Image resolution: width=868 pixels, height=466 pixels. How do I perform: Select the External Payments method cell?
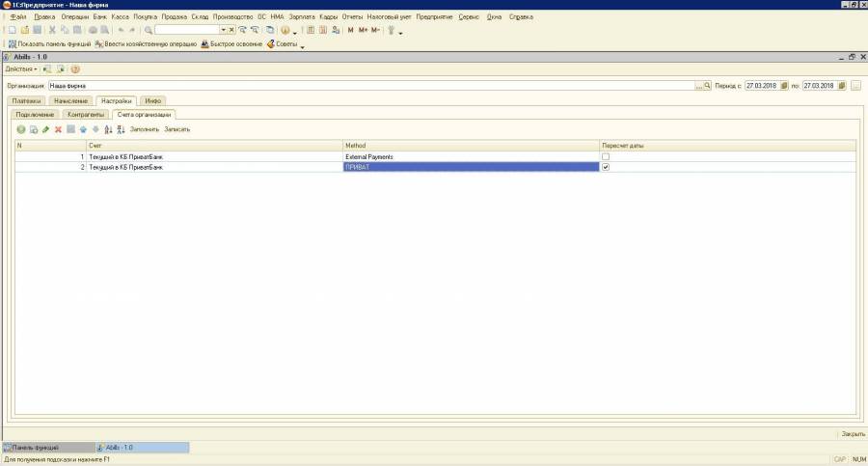(x=471, y=157)
